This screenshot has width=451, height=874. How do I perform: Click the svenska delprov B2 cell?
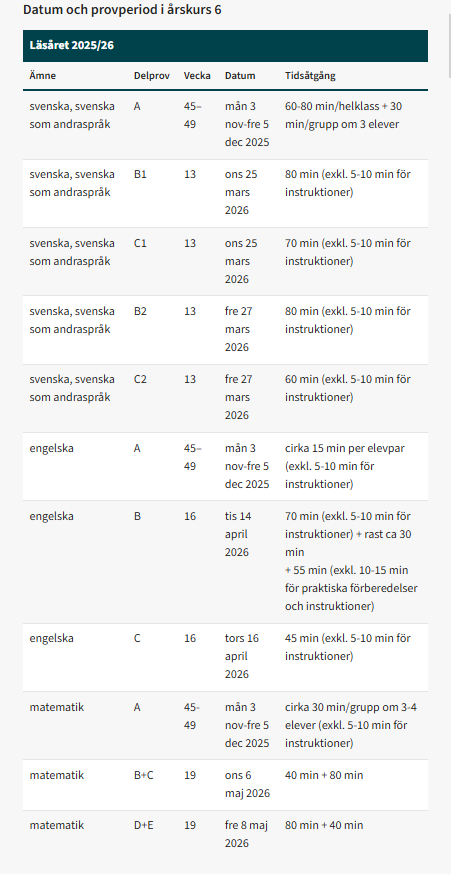click(140, 312)
